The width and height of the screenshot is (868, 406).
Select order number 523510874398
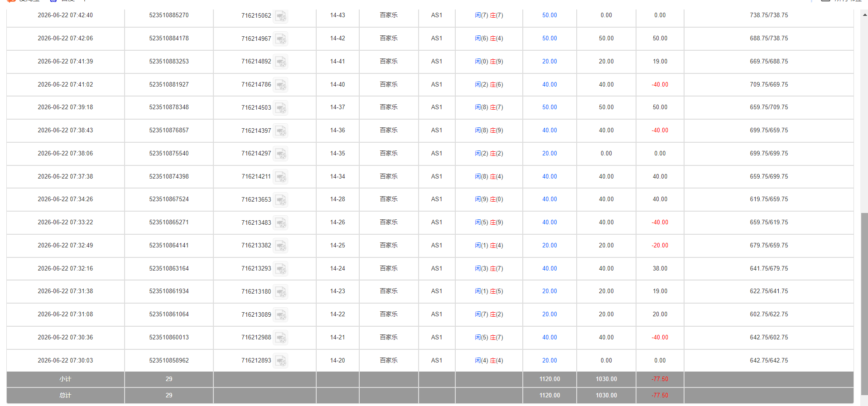click(169, 177)
